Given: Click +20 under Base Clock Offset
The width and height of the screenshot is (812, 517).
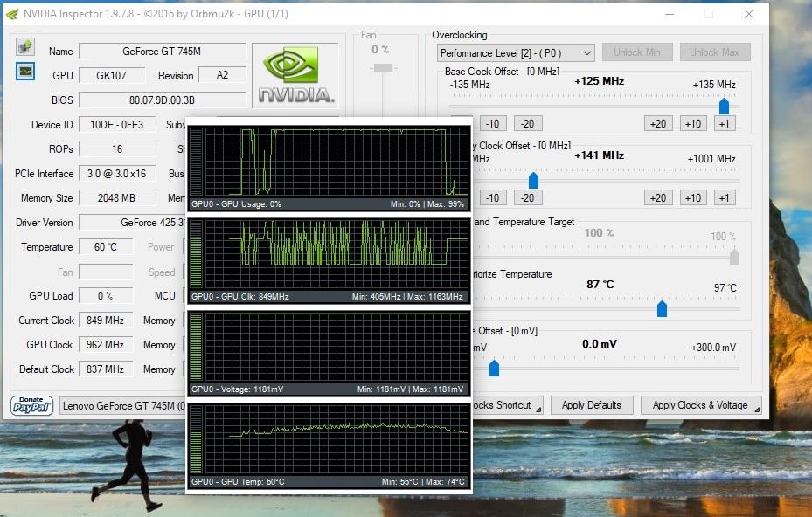Looking at the screenshot, I should [x=658, y=124].
